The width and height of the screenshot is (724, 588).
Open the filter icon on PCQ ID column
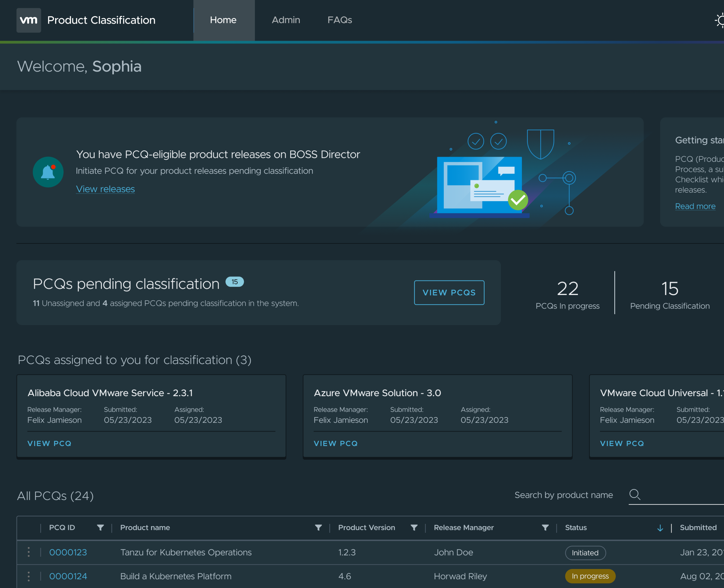100,527
